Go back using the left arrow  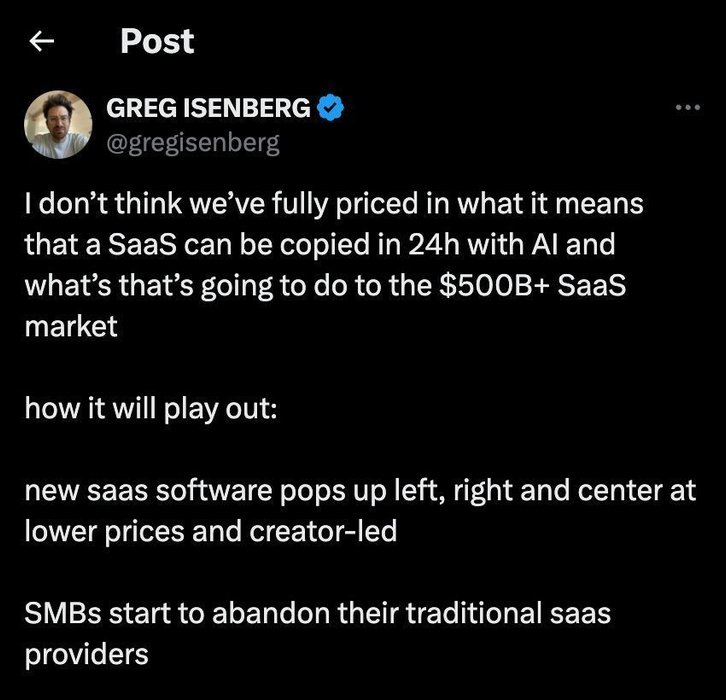tap(40, 42)
